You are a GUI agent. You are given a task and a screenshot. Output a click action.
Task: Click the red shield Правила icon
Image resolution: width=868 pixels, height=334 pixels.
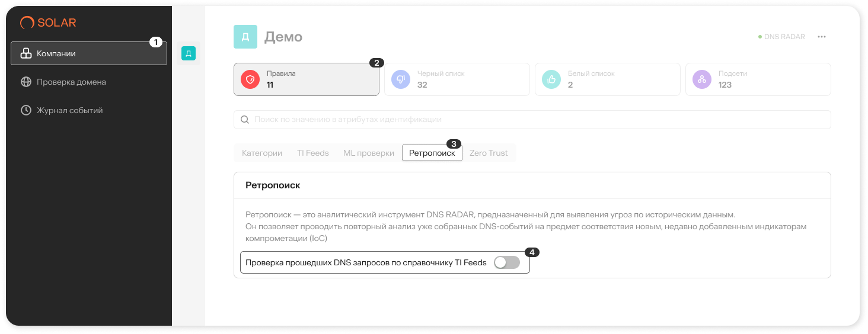[x=250, y=79]
